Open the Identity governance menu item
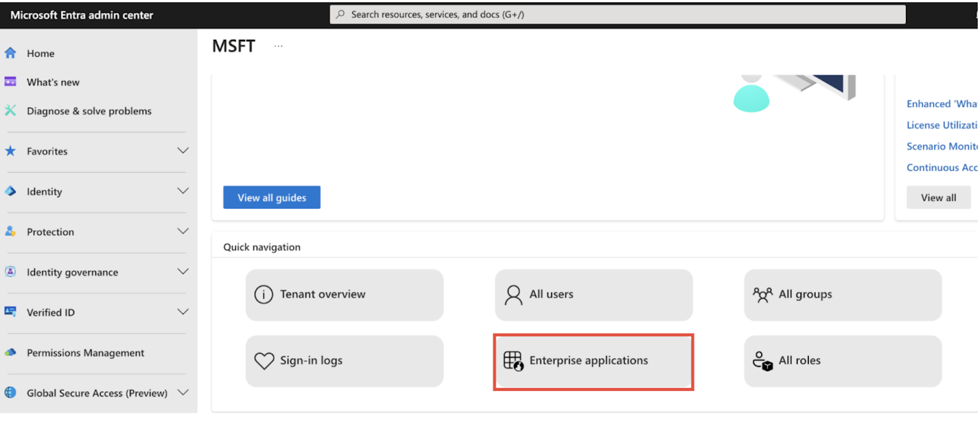Screen dimensions: 980x426 pyautogui.click(x=72, y=272)
